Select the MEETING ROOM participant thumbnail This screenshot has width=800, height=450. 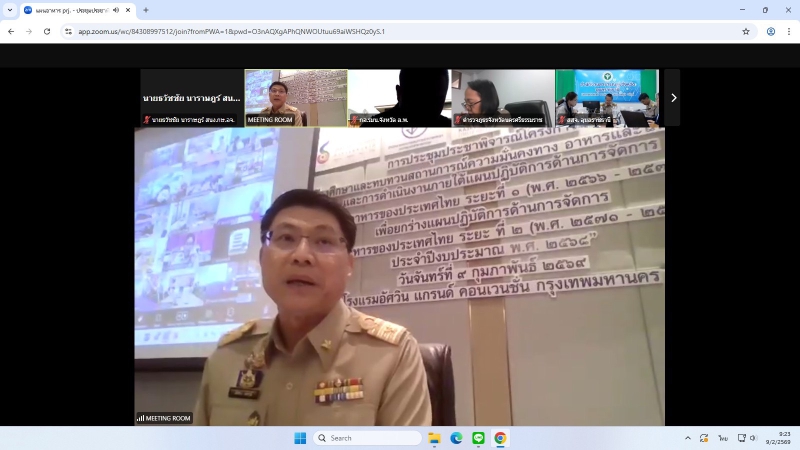tap(296, 97)
